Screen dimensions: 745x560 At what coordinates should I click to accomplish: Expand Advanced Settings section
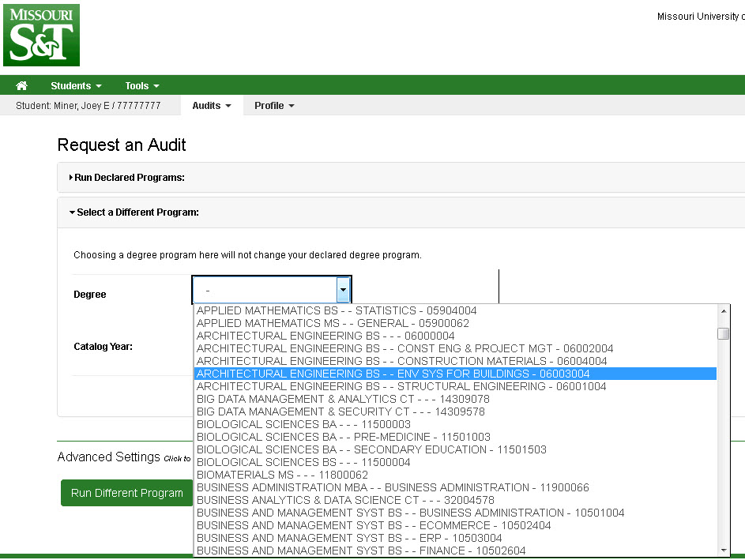point(123,457)
